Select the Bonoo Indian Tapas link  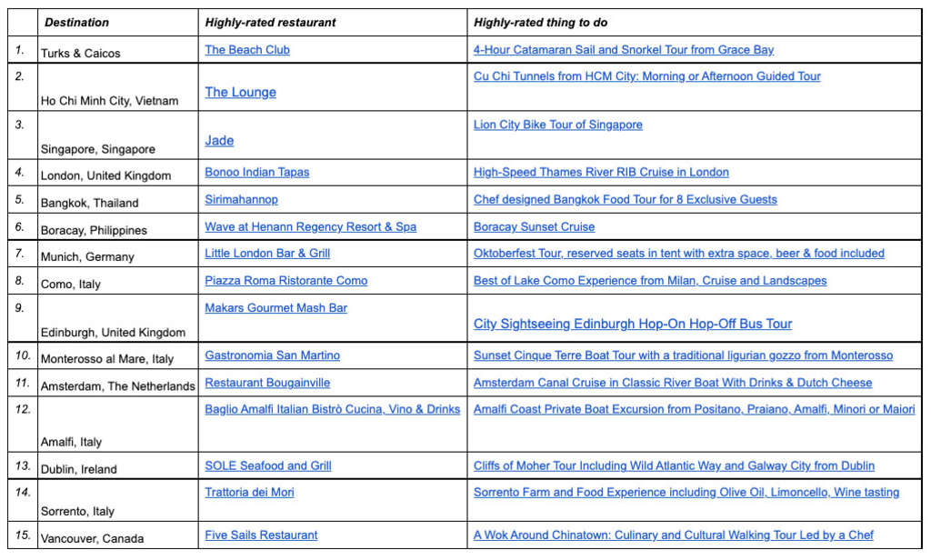click(257, 172)
